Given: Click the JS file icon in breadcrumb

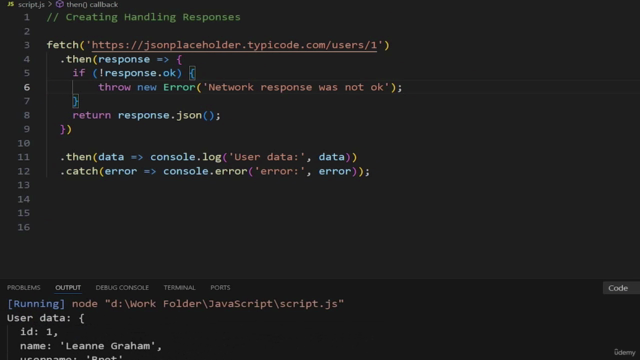Looking at the screenshot, I should [11, 4].
